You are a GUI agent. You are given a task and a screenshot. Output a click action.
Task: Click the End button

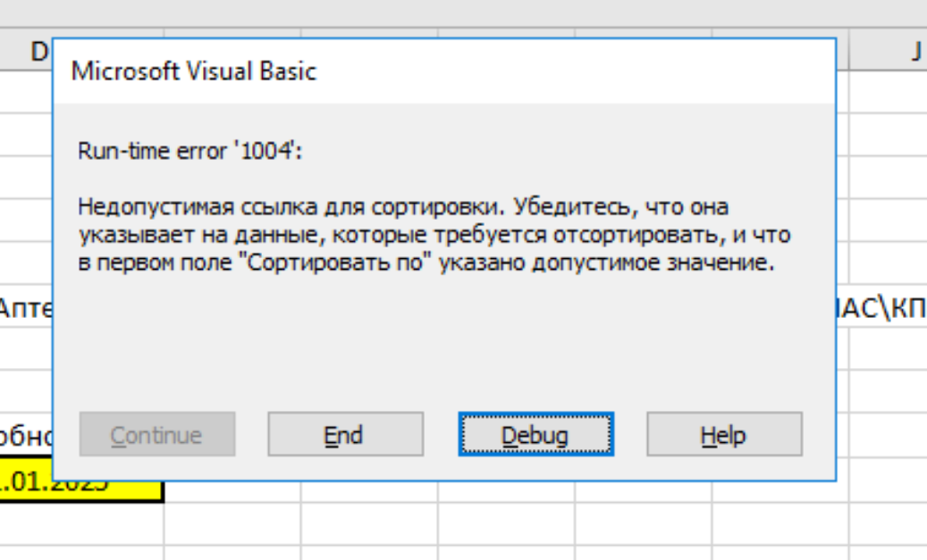tap(343, 435)
